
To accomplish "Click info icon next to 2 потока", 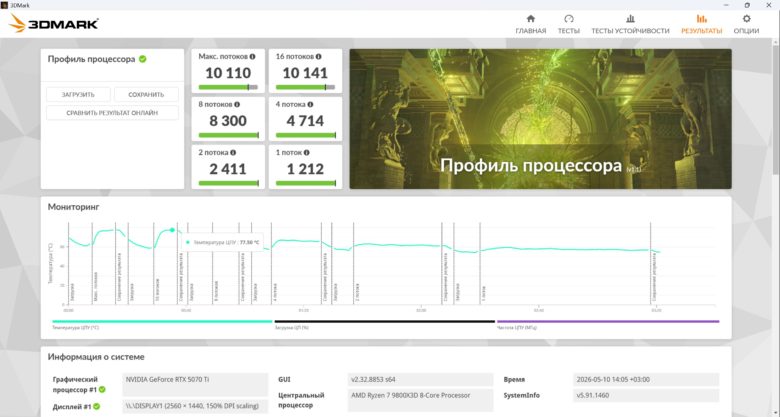I will click(x=233, y=153).
